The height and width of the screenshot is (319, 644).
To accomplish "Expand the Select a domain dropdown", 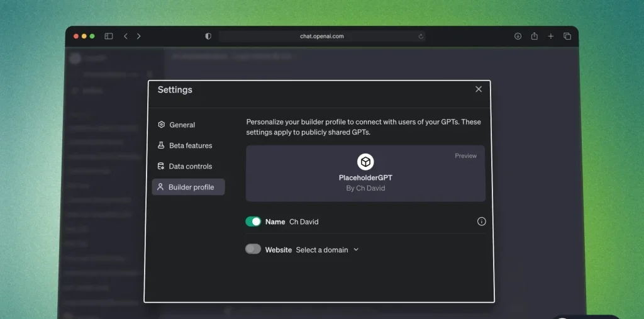I will coord(327,250).
